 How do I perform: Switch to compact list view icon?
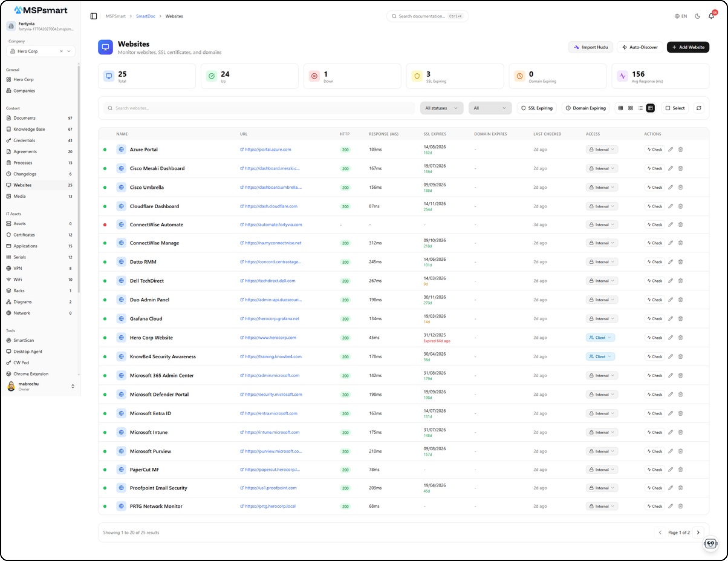640,108
